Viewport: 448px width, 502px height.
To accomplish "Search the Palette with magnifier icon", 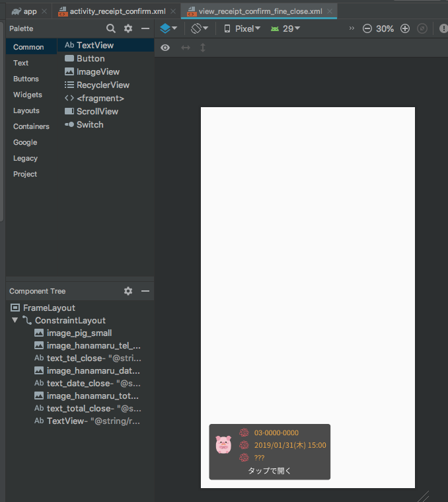I will 110,28.
